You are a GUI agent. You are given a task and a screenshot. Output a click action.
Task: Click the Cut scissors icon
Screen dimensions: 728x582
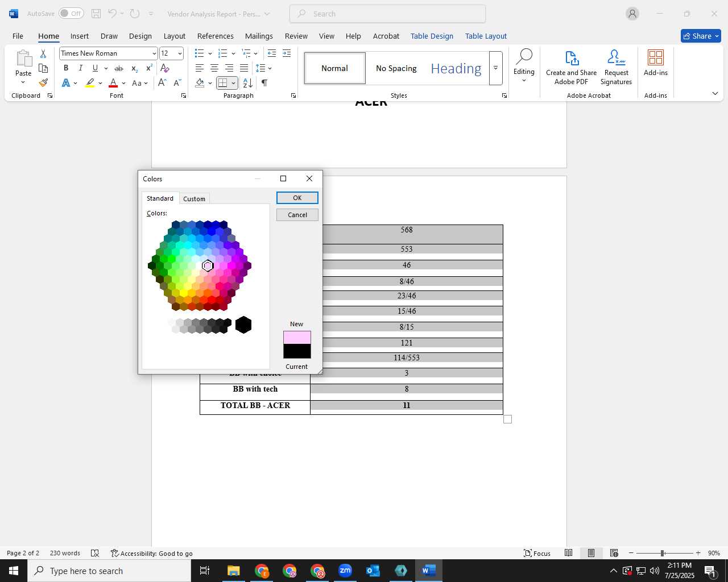click(x=43, y=53)
